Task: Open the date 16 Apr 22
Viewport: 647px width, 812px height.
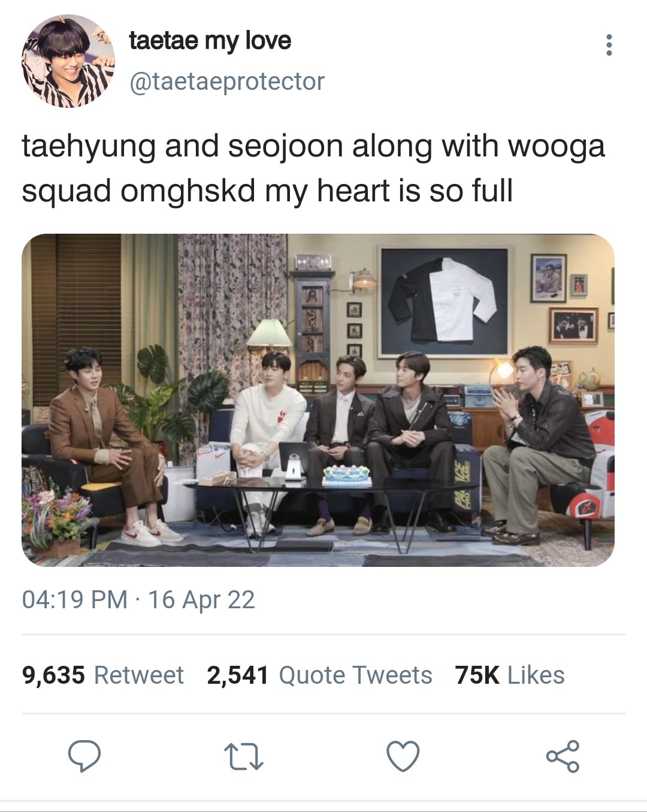Action: (x=201, y=600)
